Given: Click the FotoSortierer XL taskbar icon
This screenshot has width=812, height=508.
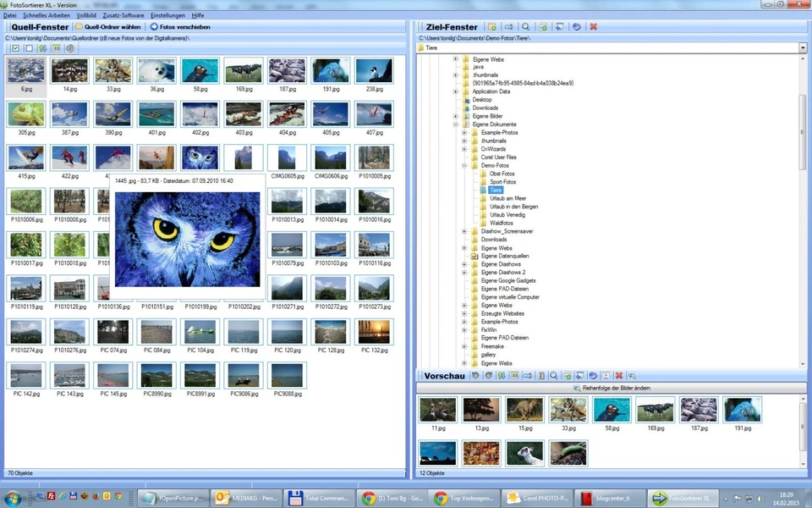Looking at the screenshot, I should (x=682, y=498).
